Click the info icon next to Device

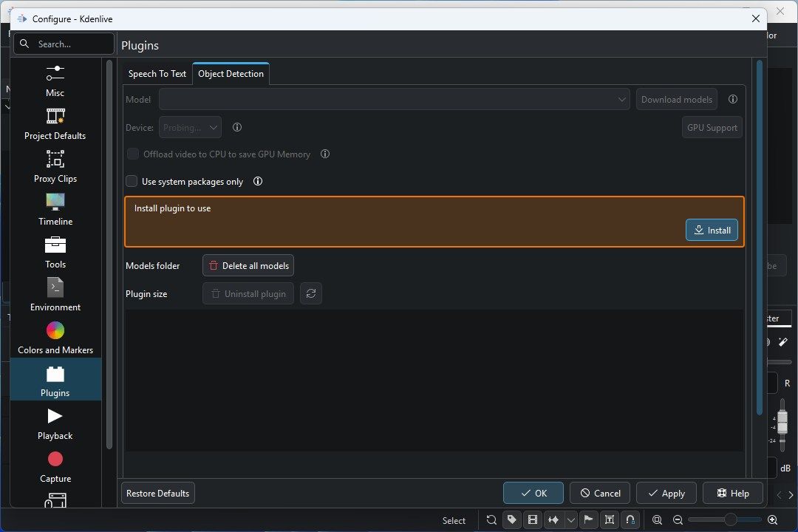(236, 127)
